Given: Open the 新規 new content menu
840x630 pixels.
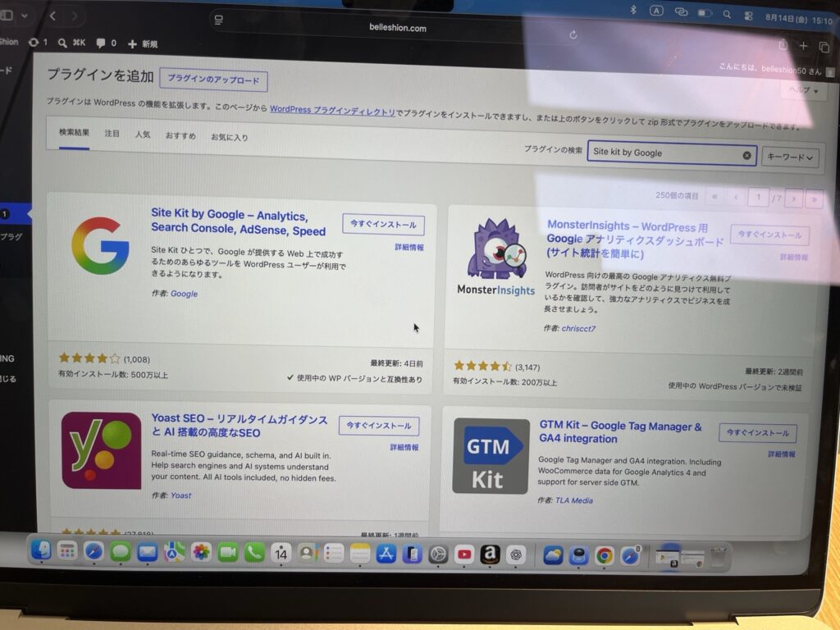Looking at the screenshot, I should [x=143, y=44].
